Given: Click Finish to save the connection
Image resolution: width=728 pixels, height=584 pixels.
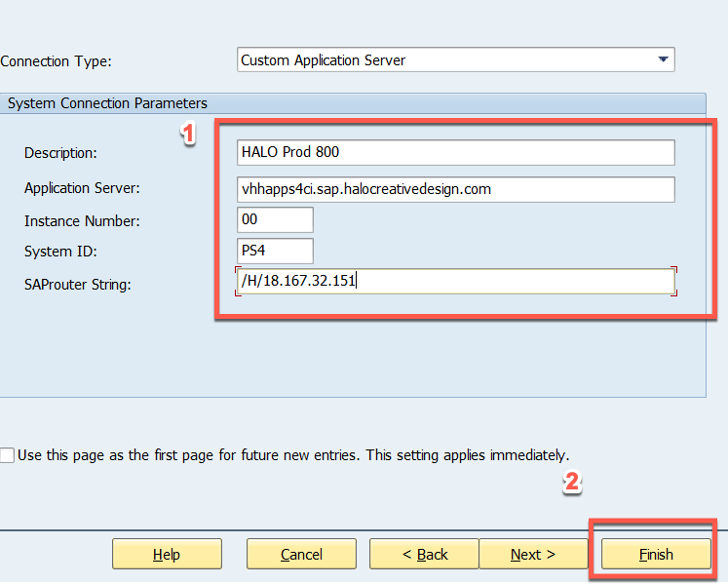Looking at the screenshot, I should 656,554.
